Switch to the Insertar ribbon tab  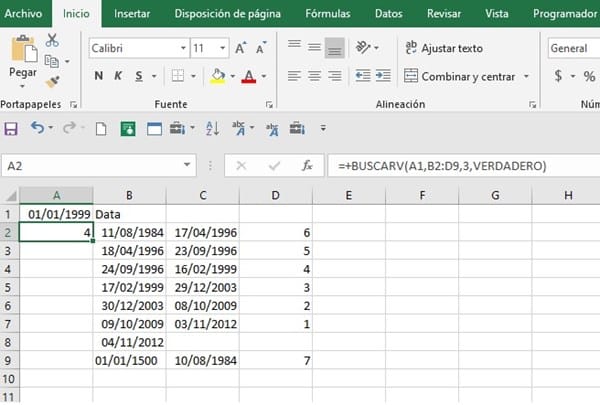(x=132, y=14)
